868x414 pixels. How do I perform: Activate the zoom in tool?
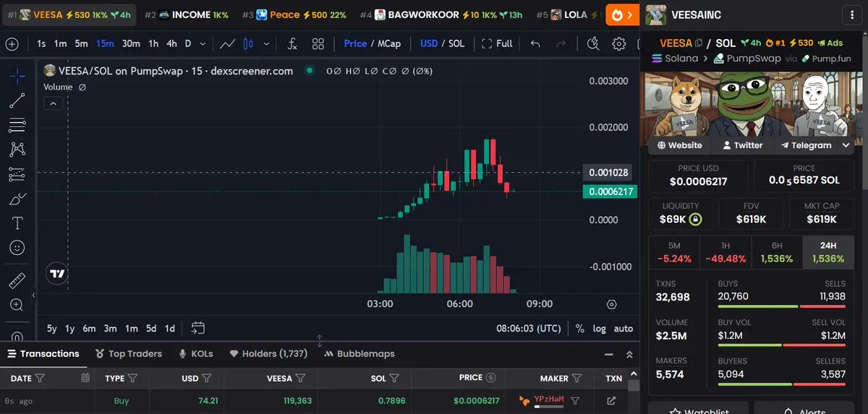pyautogui.click(x=17, y=305)
